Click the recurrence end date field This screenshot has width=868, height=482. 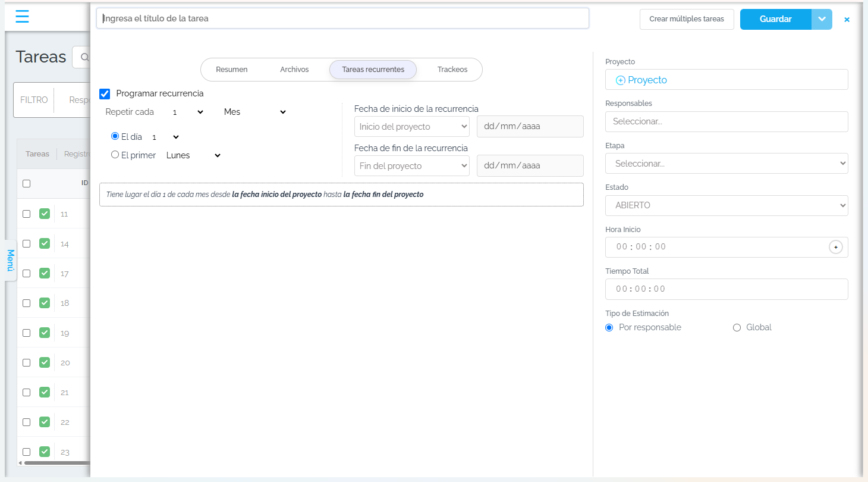[x=530, y=166]
